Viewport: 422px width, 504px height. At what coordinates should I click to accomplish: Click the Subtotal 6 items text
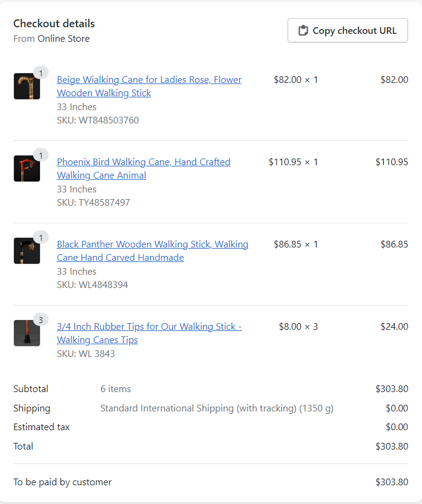(x=116, y=389)
